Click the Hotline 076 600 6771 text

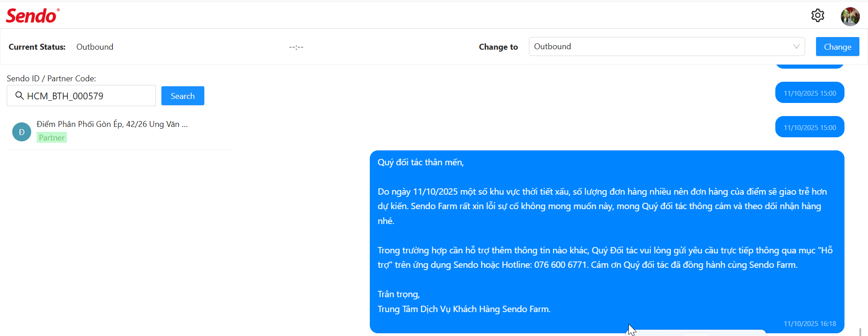click(x=544, y=265)
